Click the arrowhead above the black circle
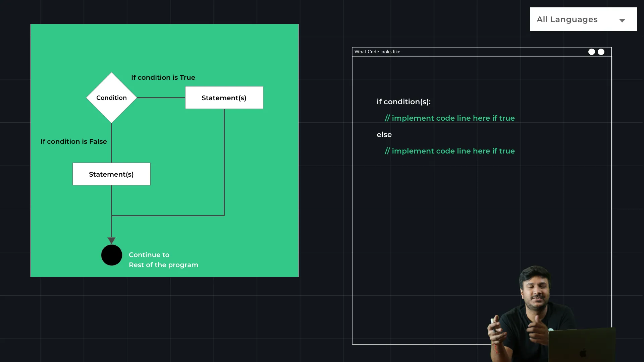The image size is (644, 362). click(x=112, y=240)
